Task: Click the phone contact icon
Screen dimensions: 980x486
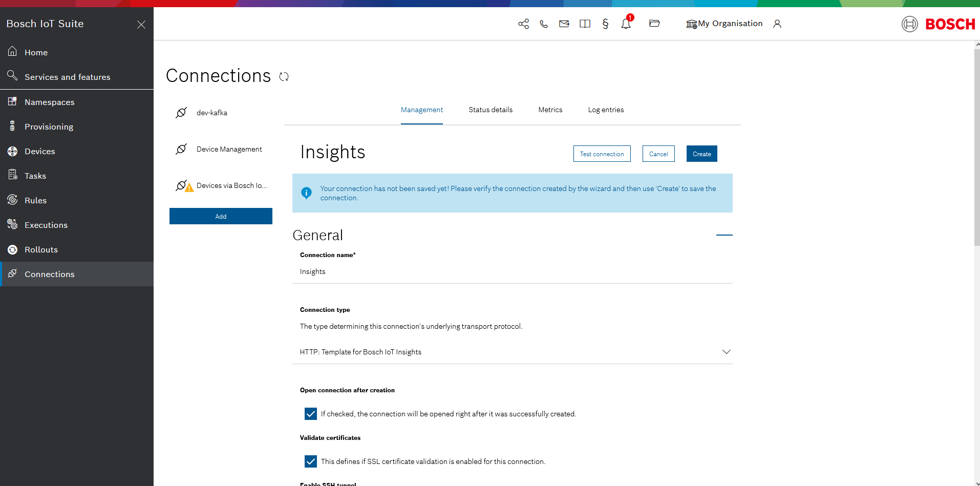Action: coord(544,24)
